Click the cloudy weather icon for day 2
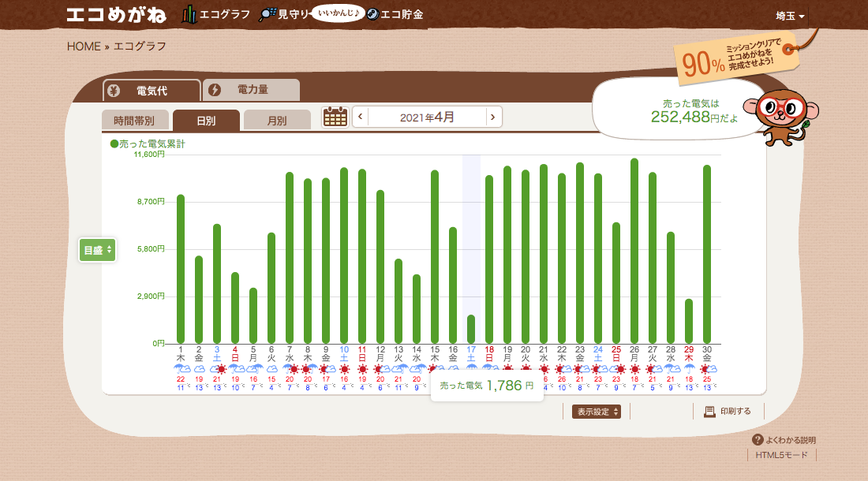868x481 pixels. pos(199,369)
